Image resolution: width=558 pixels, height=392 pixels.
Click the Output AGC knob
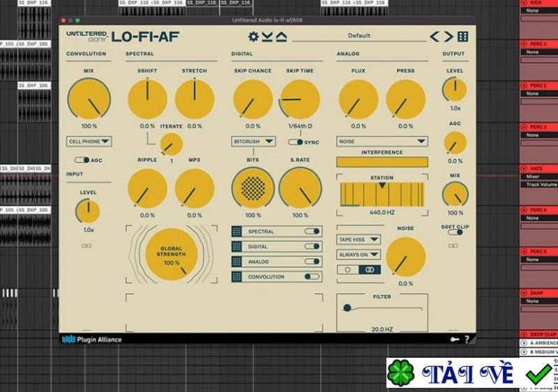455,143
